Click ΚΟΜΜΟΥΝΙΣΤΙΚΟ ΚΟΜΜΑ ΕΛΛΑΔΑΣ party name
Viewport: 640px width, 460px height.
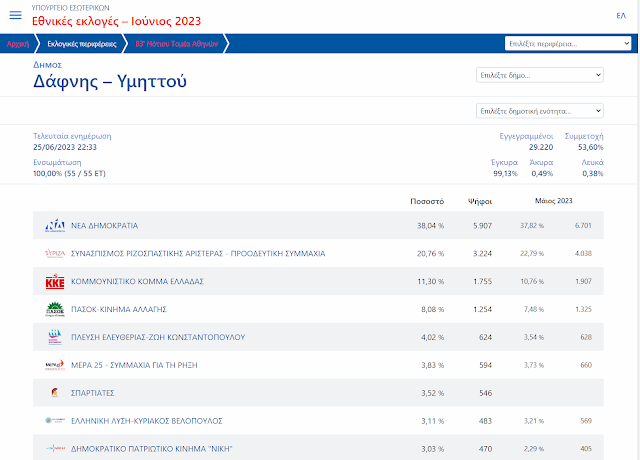137,281
